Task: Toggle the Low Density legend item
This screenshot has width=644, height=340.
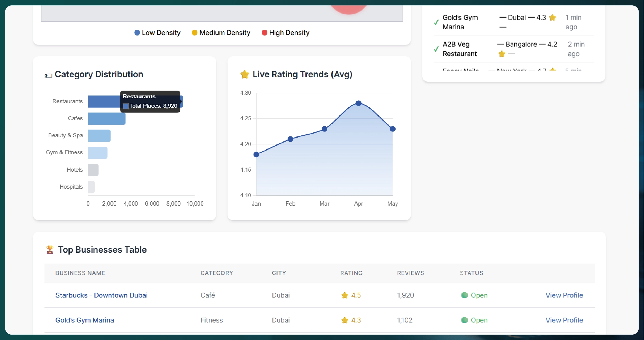Action: point(157,33)
